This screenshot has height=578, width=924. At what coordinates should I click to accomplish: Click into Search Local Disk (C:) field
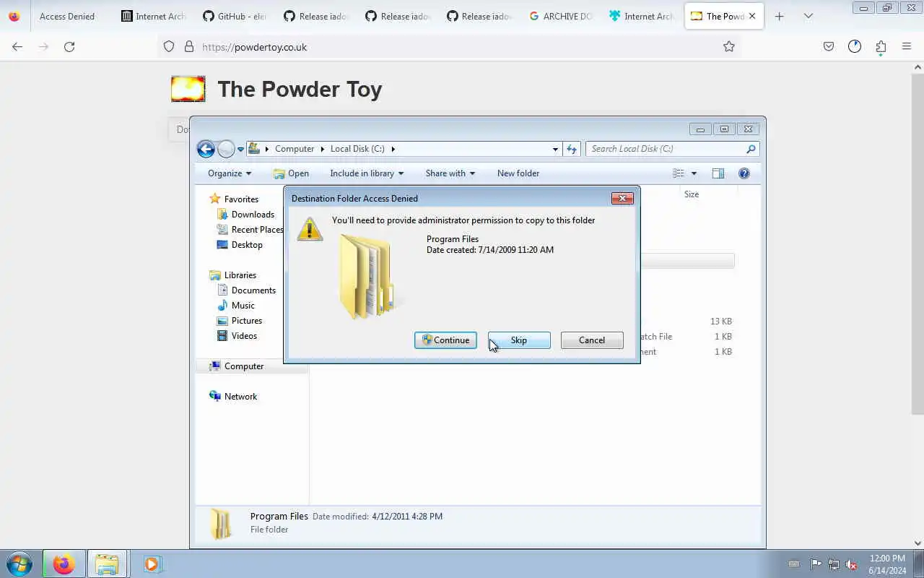672,149
